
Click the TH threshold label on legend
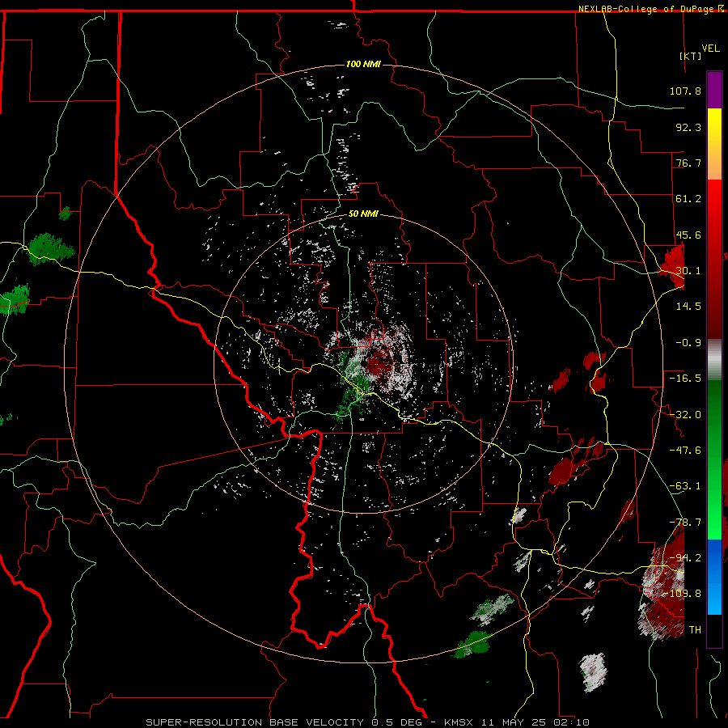tap(695, 630)
